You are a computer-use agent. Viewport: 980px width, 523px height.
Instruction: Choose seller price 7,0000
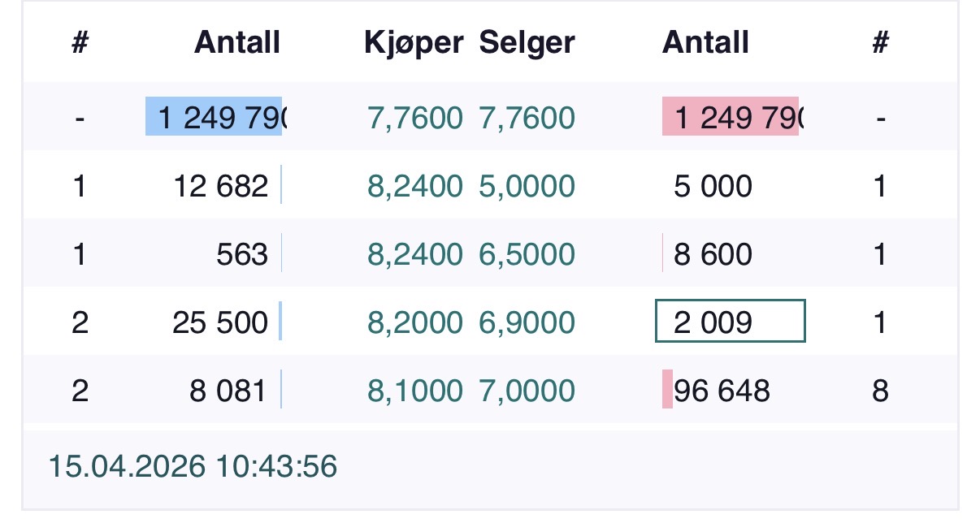pos(527,391)
